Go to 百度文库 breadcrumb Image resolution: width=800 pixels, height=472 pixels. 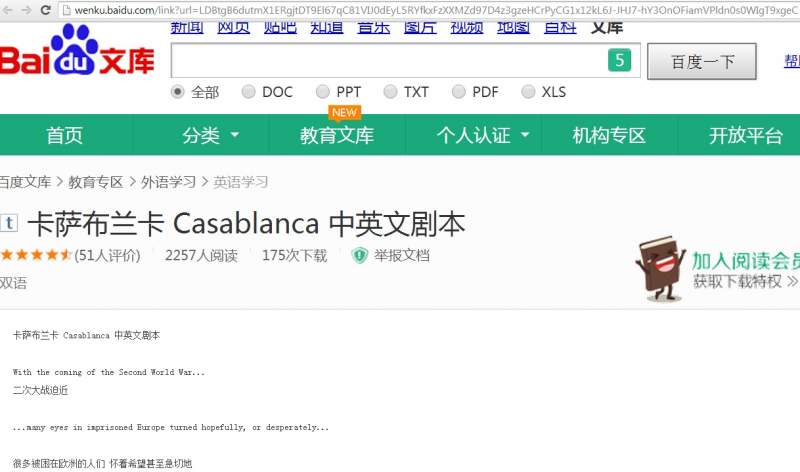(24, 182)
